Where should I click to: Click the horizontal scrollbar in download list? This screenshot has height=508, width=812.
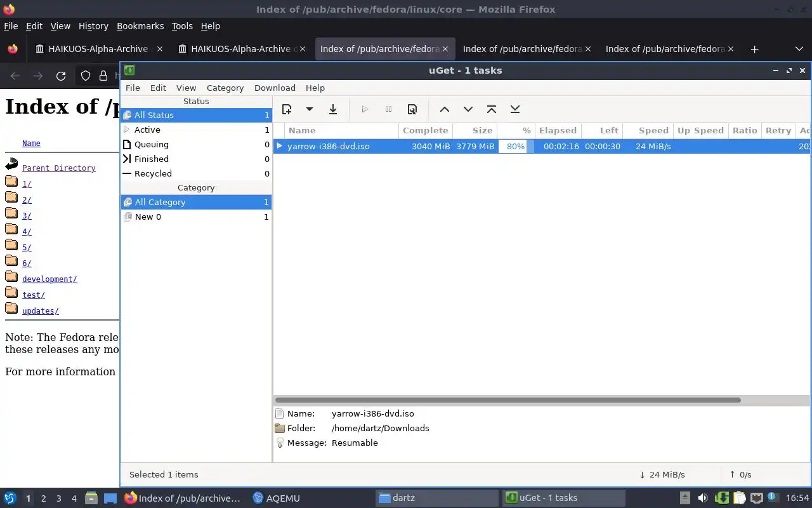[x=507, y=400]
